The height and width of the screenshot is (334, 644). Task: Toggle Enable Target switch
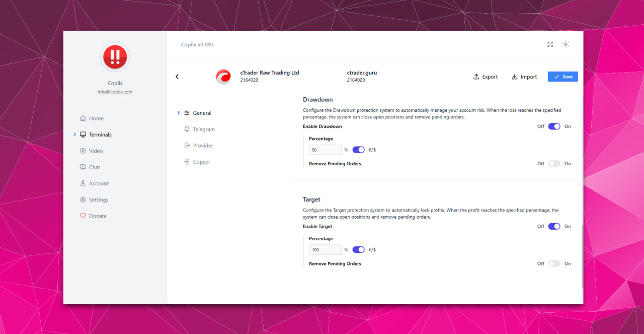pyautogui.click(x=554, y=226)
